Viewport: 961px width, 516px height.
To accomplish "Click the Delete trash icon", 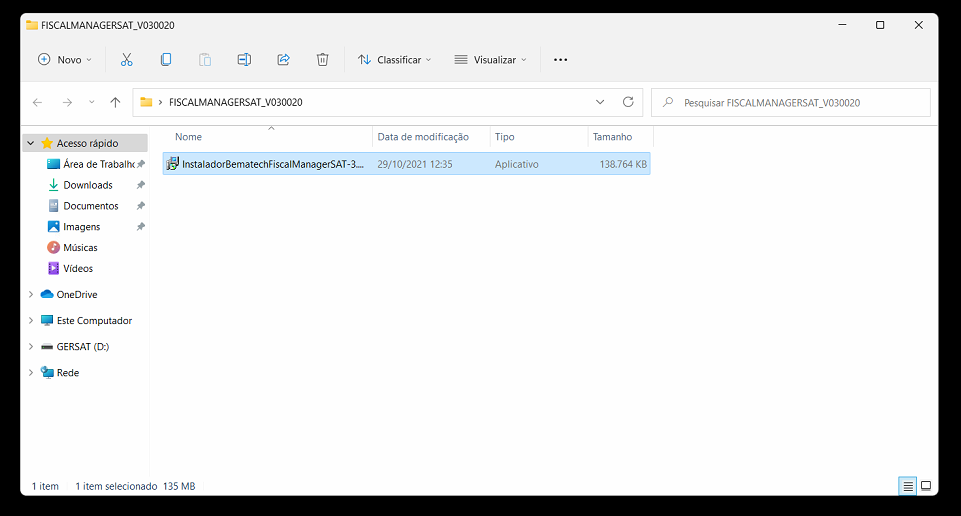I will 322,59.
